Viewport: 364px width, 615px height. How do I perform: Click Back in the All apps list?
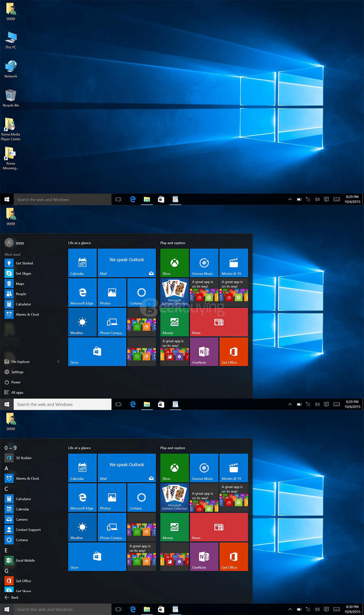pyautogui.click(x=11, y=597)
